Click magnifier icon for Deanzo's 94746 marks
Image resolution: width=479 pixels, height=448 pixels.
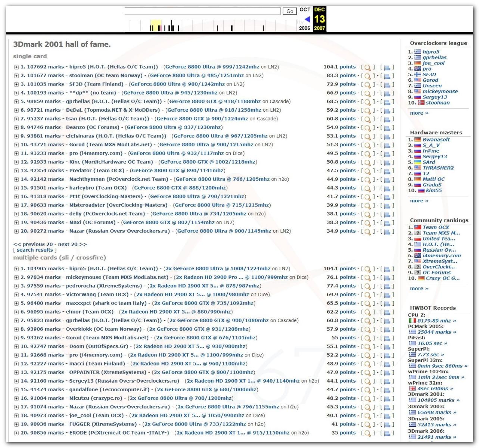click(x=367, y=128)
